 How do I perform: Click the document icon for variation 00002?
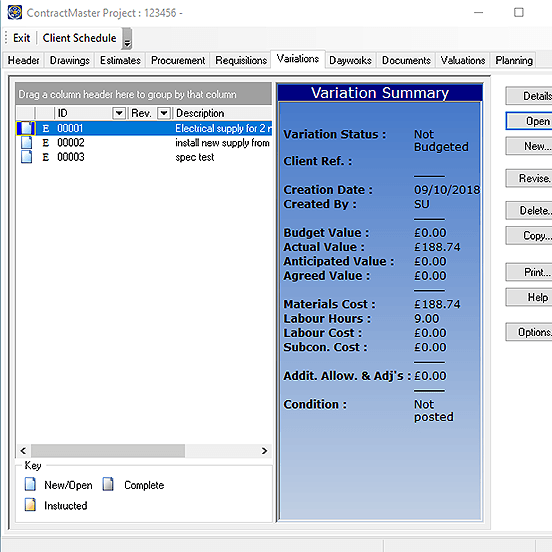(x=26, y=143)
